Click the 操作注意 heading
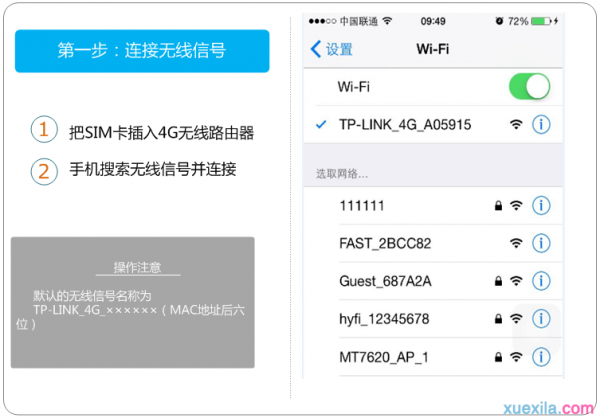The height and width of the screenshot is (418, 600). 137,267
